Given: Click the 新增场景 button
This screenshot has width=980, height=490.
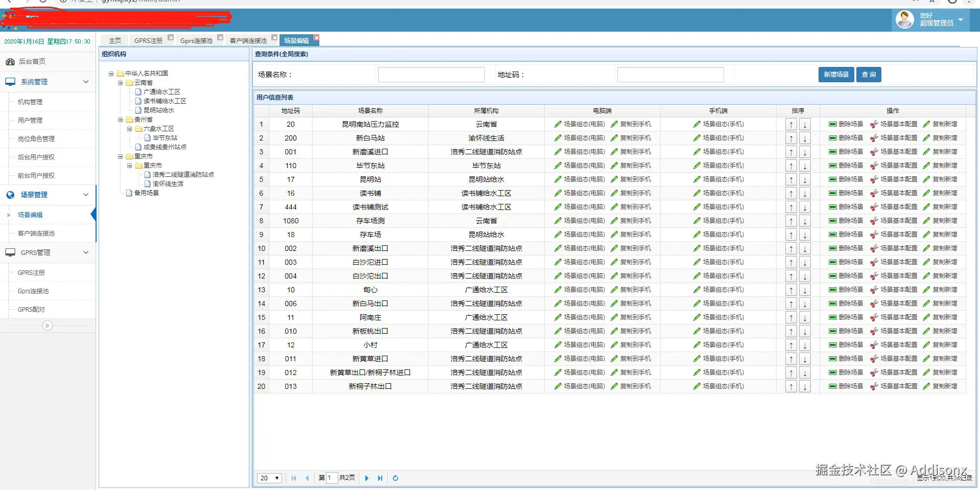Looking at the screenshot, I should tap(836, 75).
